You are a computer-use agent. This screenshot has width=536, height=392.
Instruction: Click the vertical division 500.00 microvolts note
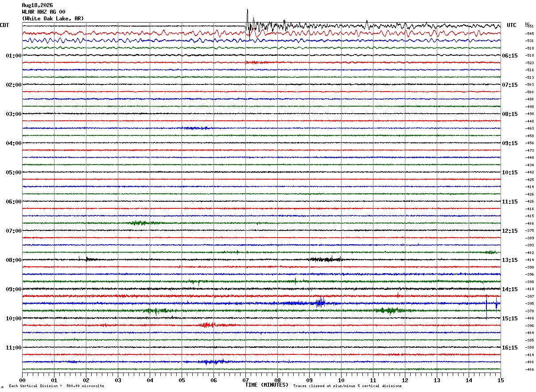click(56, 386)
